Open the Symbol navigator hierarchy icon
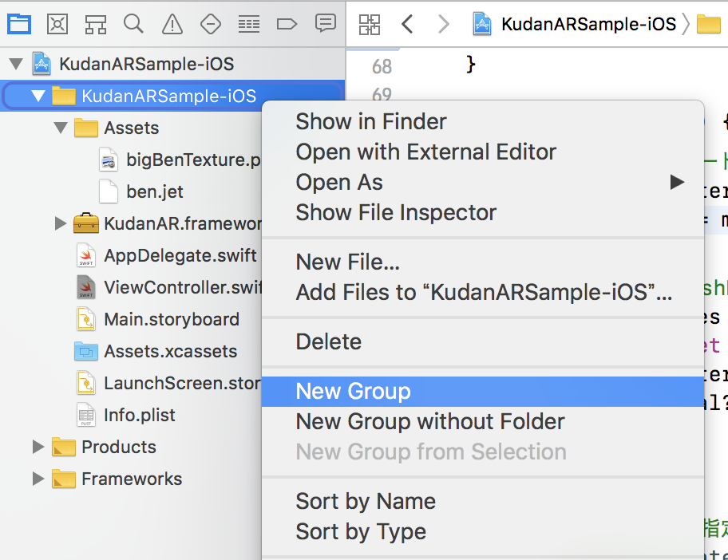The width and height of the screenshot is (728, 560). tap(96, 24)
